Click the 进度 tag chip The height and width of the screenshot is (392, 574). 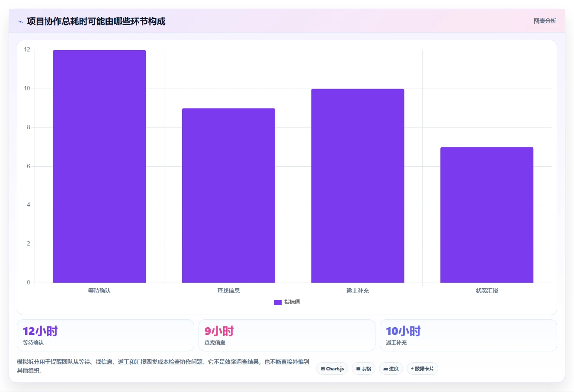point(391,369)
